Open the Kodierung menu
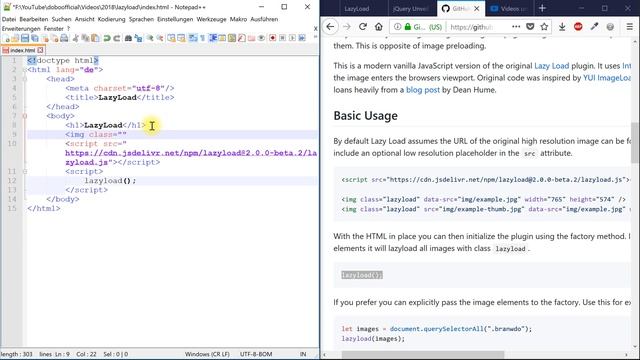Image resolution: width=640 pixels, height=360 pixels. pos(111,19)
